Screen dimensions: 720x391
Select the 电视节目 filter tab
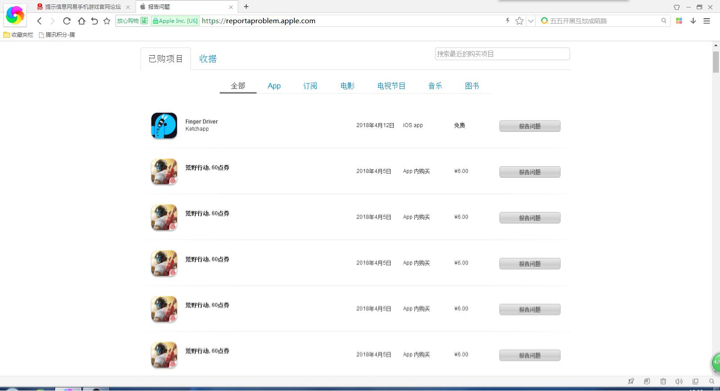[391, 86]
